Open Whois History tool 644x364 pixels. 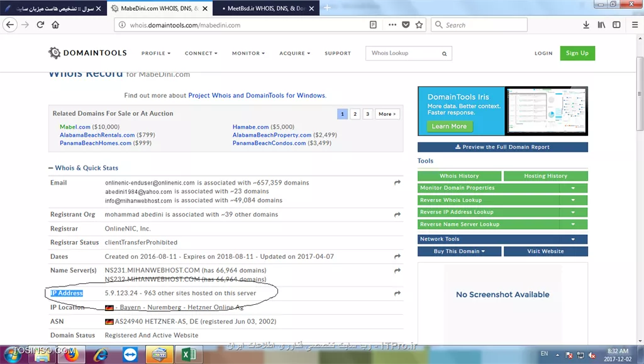(x=459, y=176)
